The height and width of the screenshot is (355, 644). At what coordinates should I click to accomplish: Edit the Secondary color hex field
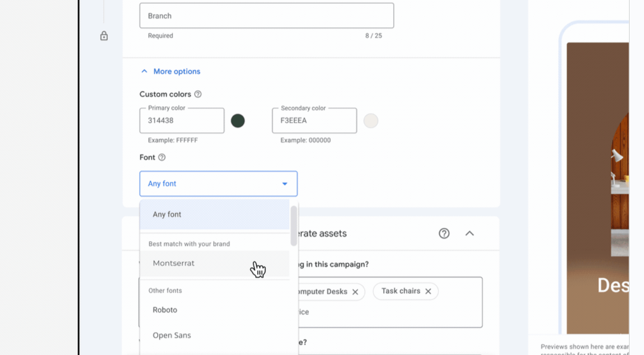coord(315,121)
